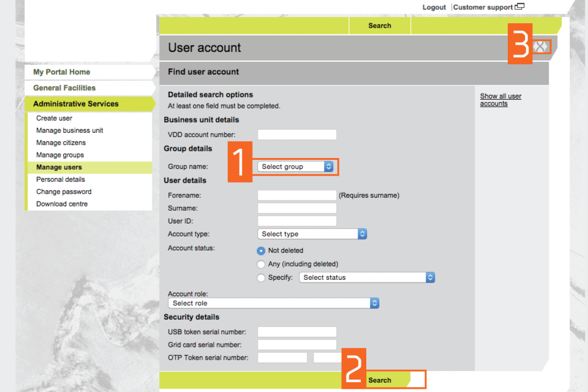
Task: Focus the VDD account number field
Action: (297, 135)
